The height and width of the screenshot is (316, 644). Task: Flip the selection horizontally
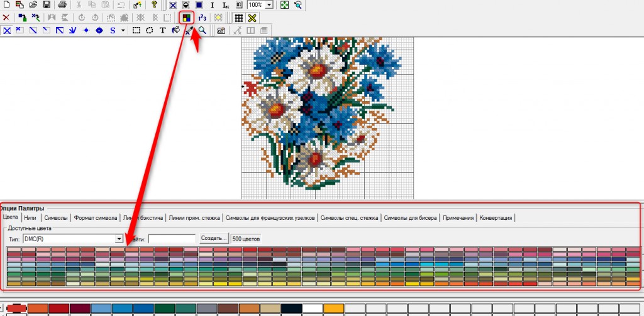pos(52,18)
